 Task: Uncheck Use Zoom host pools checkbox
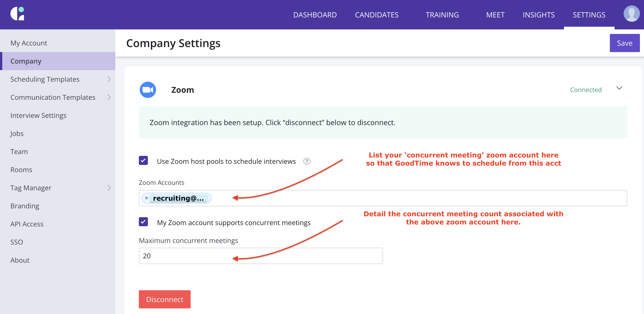(143, 161)
